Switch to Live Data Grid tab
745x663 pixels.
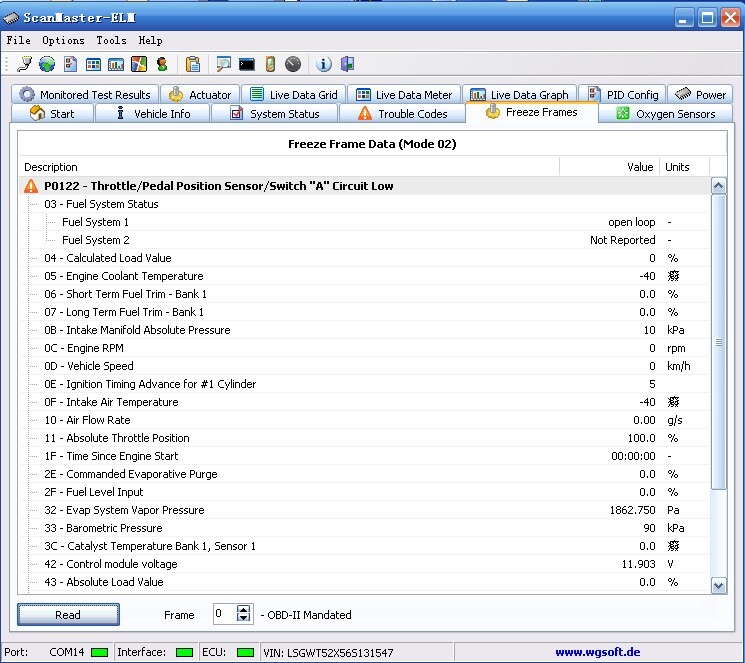pos(294,95)
